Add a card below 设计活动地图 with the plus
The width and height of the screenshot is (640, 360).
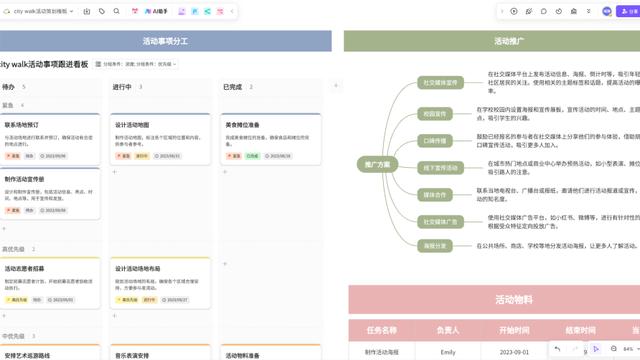point(115,172)
